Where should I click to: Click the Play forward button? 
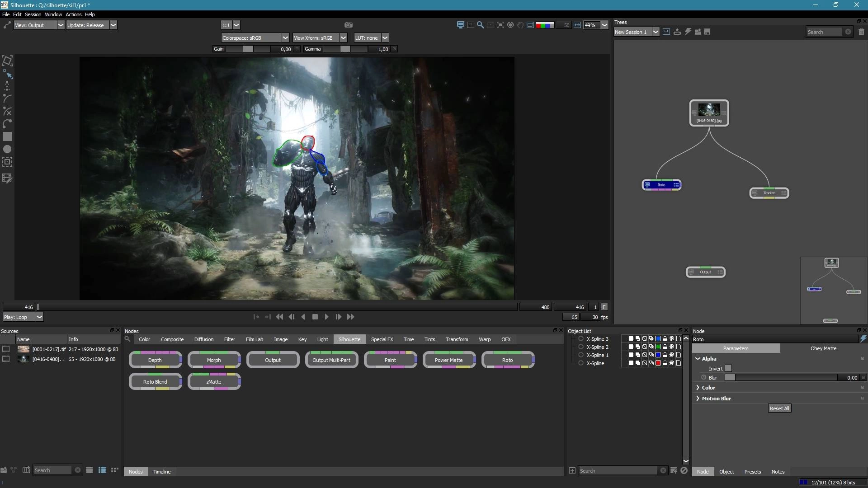(x=326, y=317)
